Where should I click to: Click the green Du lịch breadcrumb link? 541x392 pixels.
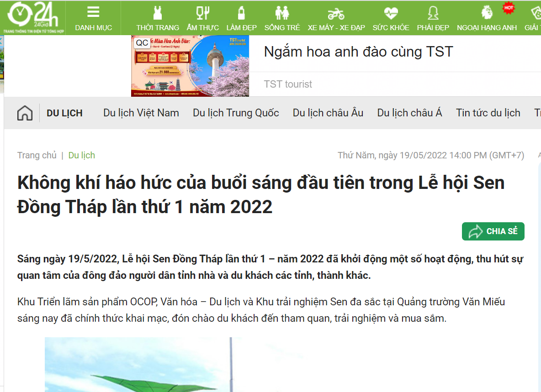(x=82, y=156)
